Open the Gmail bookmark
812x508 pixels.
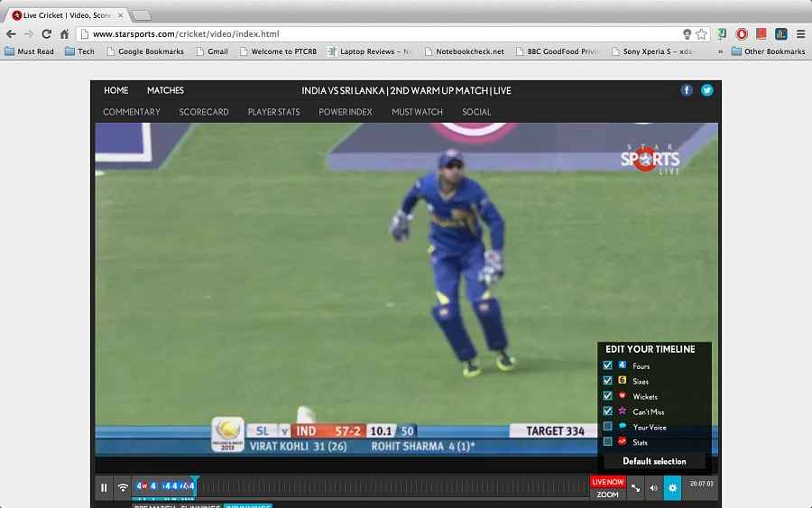tap(212, 51)
